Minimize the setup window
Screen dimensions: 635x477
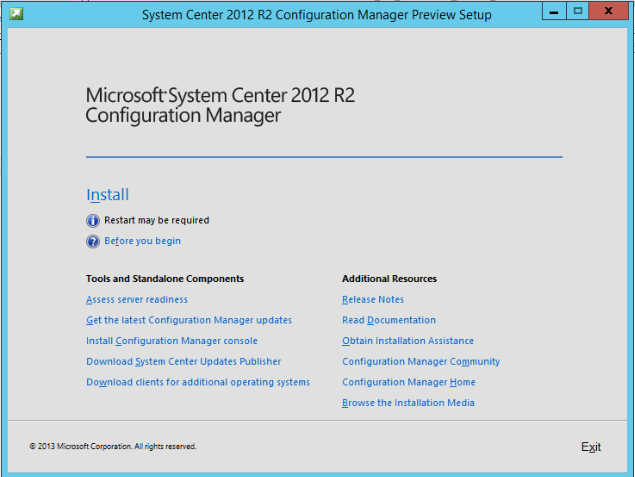click(x=554, y=11)
